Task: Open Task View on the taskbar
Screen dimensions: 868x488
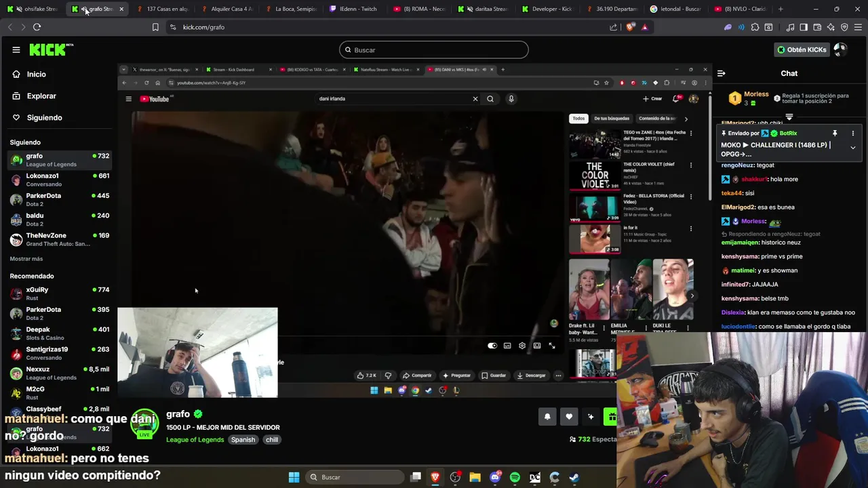Action: [x=416, y=477]
